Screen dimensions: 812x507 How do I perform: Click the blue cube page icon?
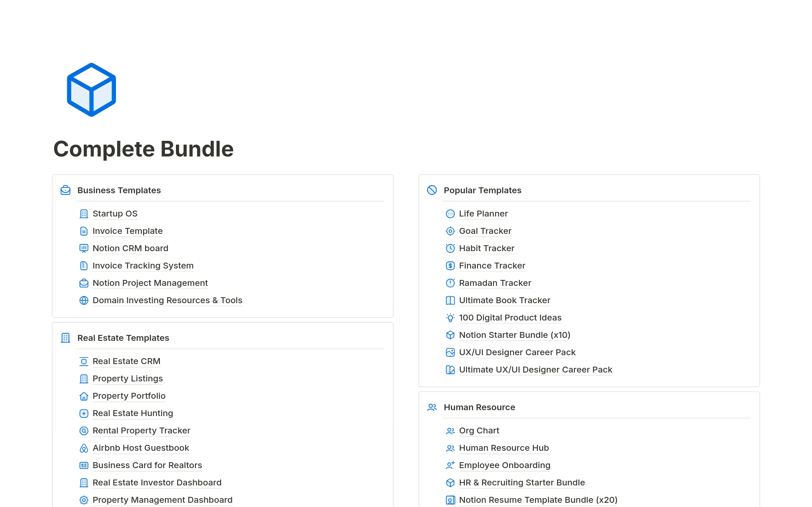click(x=91, y=90)
